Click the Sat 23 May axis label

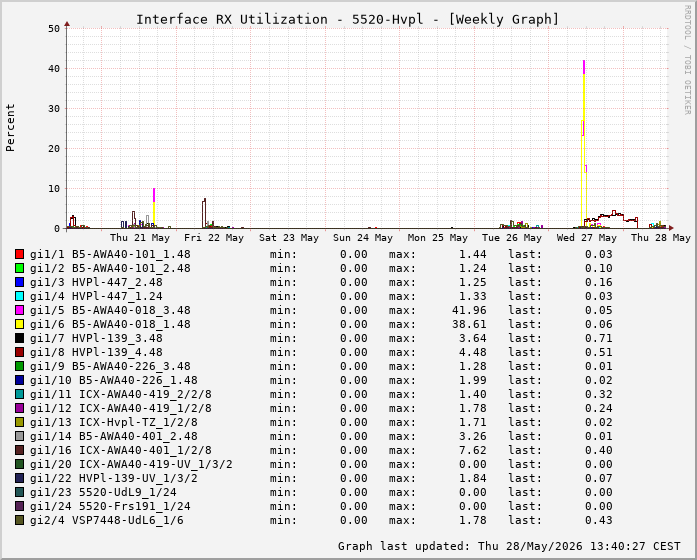(x=289, y=238)
